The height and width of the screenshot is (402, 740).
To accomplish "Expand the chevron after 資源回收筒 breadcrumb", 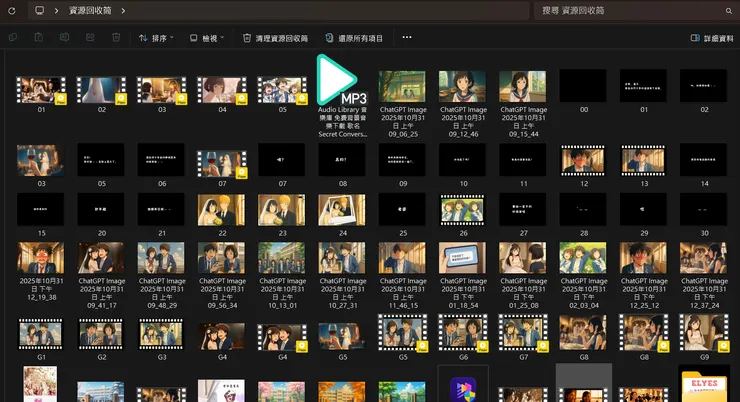I will pyautogui.click(x=123, y=10).
